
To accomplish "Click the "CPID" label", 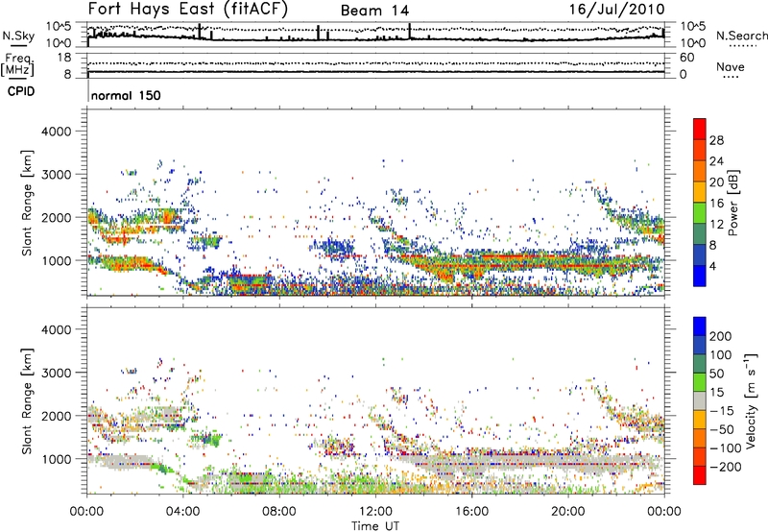I will click(x=21, y=91).
